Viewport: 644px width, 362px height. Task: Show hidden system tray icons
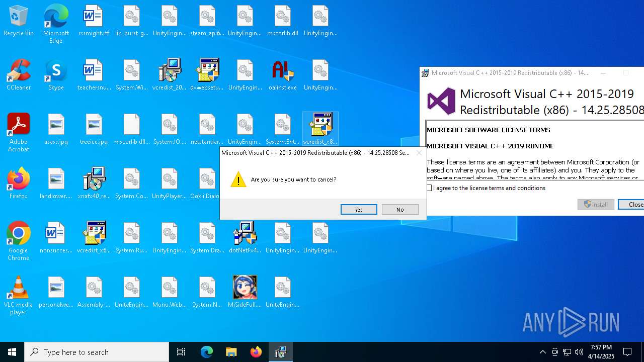[x=542, y=352]
